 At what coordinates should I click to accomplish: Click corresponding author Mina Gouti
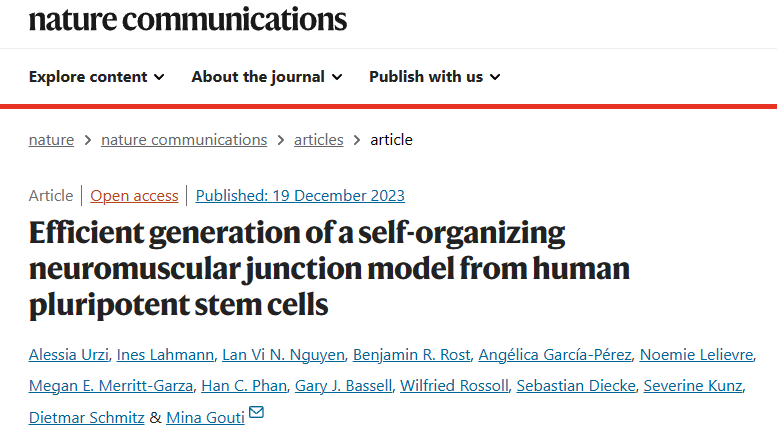point(204,417)
